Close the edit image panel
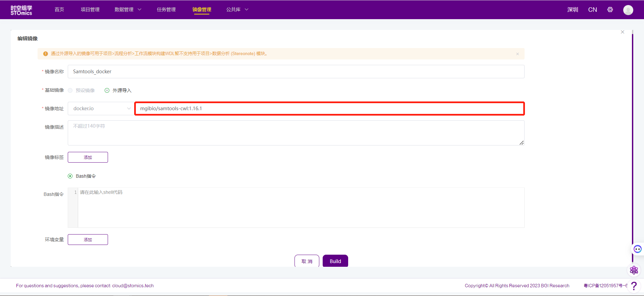The height and width of the screenshot is (296, 644). pos(622,32)
